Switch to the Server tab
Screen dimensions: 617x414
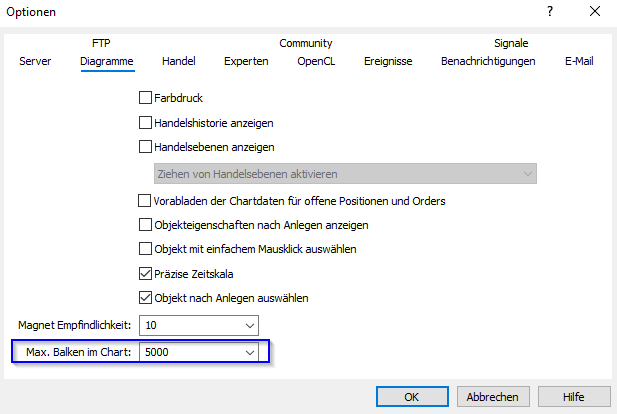click(x=35, y=61)
